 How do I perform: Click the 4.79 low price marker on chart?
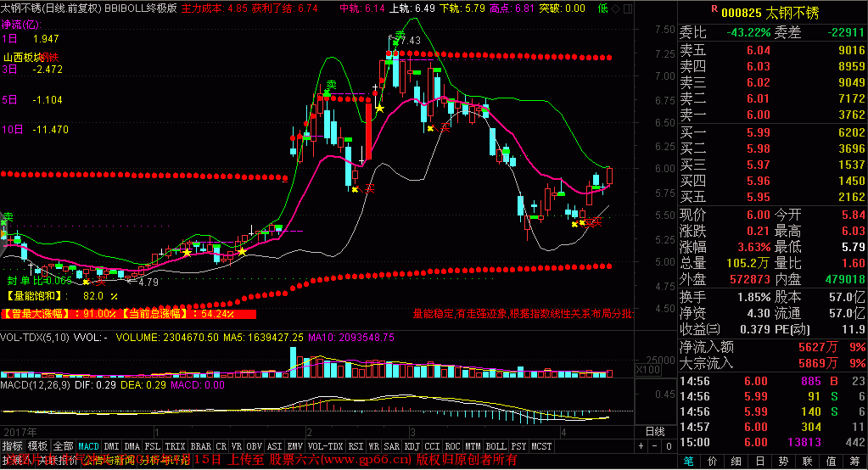click(x=148, y=282)
